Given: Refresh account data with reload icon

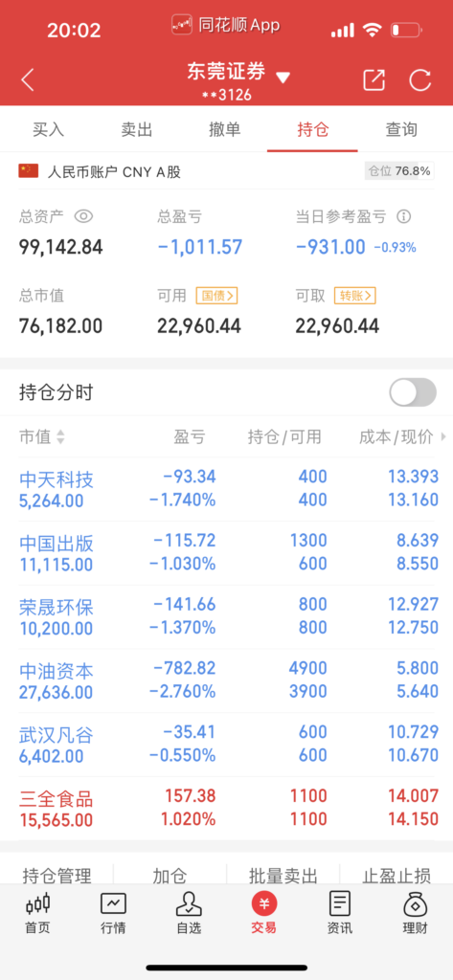Looking at the screenshot, I should tap(419, 79).
